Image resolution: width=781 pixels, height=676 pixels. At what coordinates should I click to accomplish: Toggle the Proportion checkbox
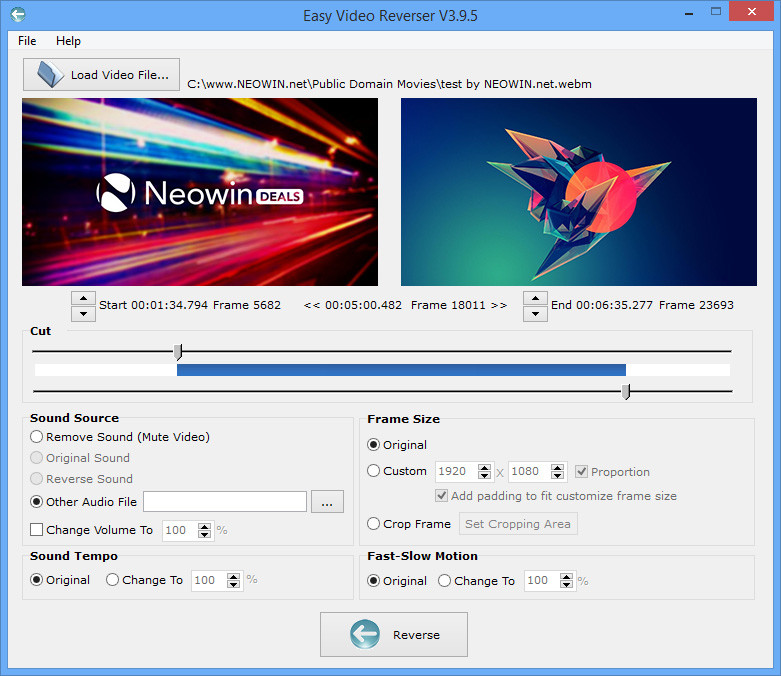[581, 472]
